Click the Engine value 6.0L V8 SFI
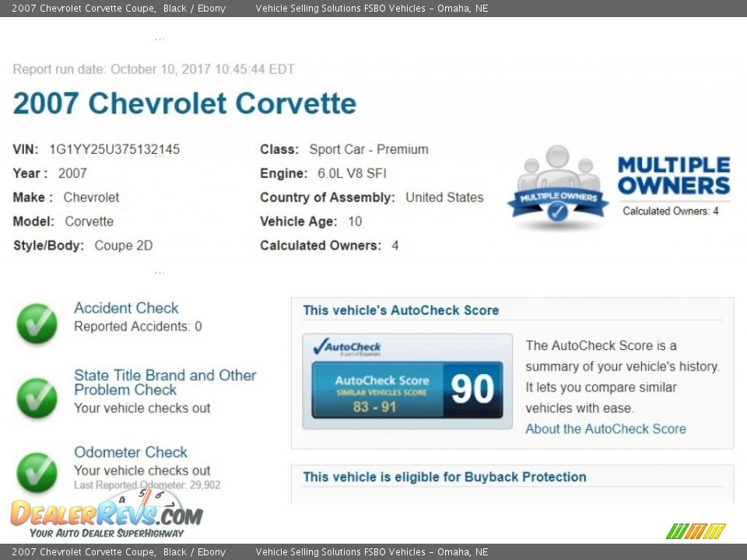747x560 pixels. point(352,173)
